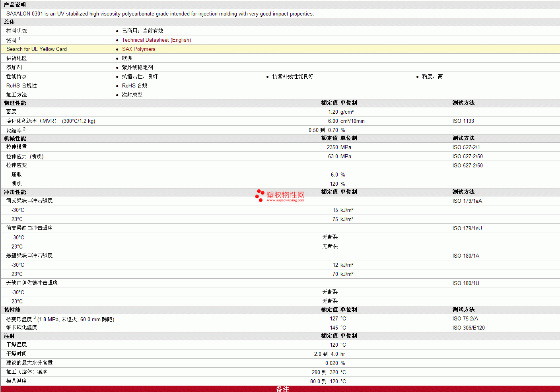Select the 紫外线稳定剂 additive value

pyautogui.click(x=137, y=67)
